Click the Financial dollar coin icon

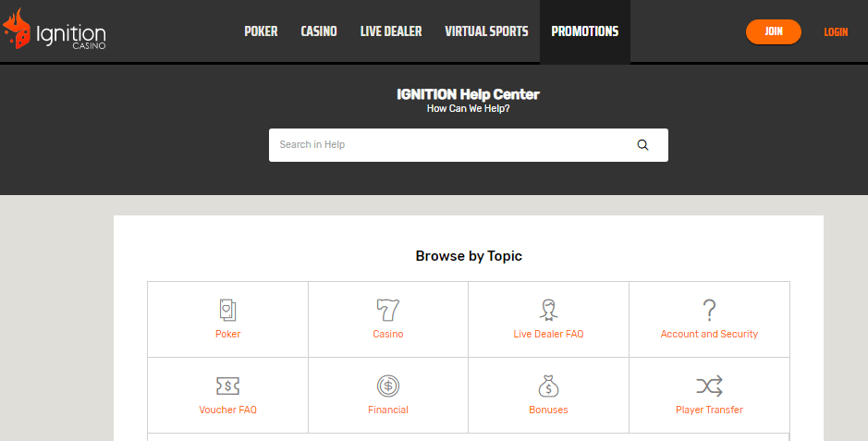388,386
